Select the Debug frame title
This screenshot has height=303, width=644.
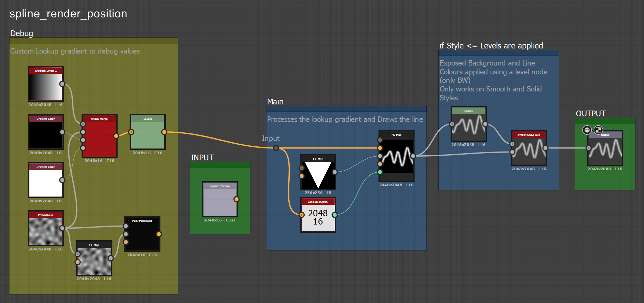pos(22,33)
